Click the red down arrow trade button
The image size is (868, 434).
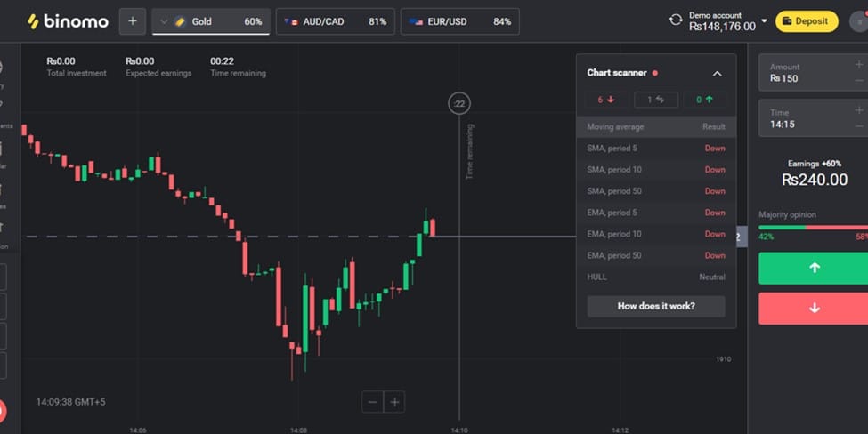tap(813, 309)
